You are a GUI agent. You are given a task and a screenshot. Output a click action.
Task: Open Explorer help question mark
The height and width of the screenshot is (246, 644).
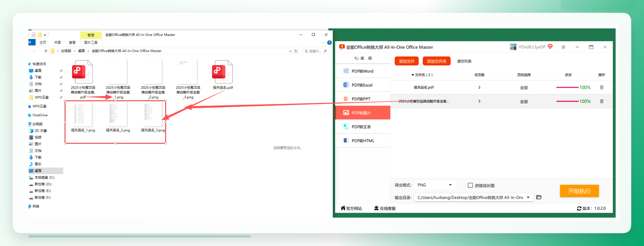tap(330, 42)
